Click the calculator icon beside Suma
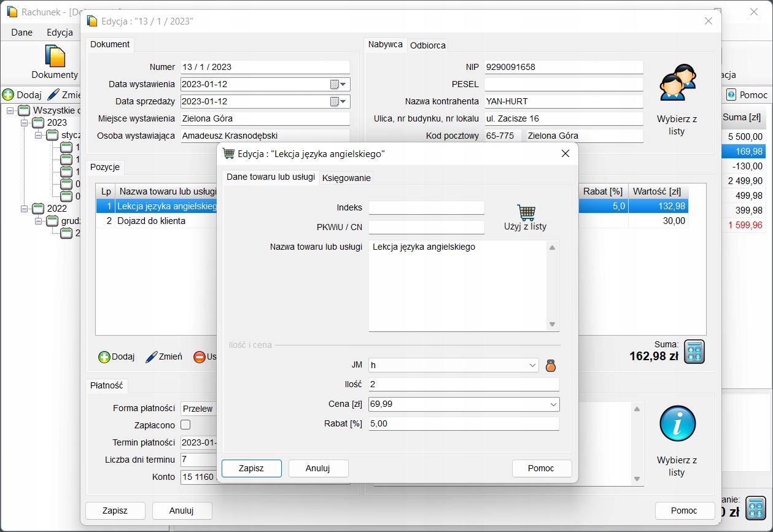This screenshot has width=773, height=532. [694, 352]
